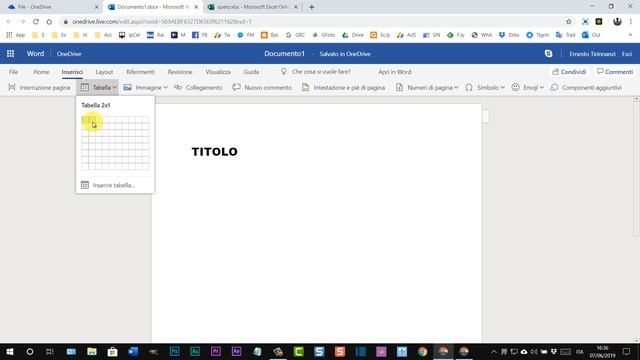The height and width of the screenshot is (360, 640).
Task: Switch to the File - OneDrive browser tab
Action: point(51,7)
